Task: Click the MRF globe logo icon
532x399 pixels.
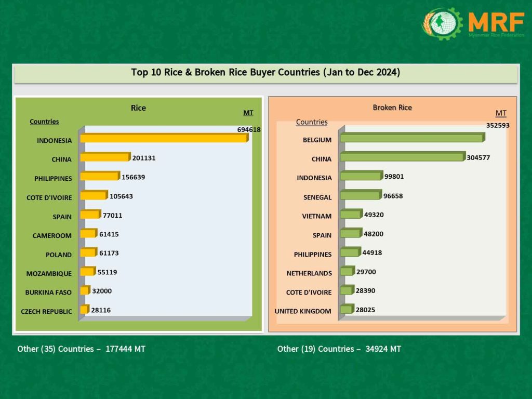Action: 443,24
